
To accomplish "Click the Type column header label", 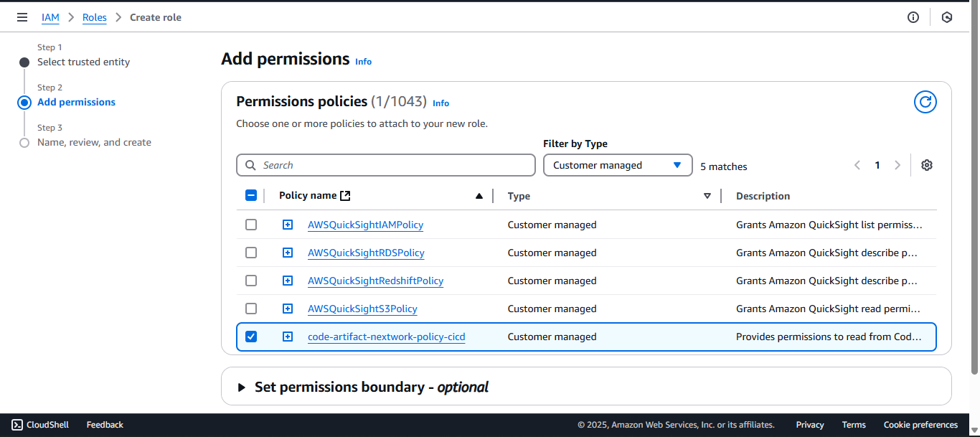I will tap(519, 196).
